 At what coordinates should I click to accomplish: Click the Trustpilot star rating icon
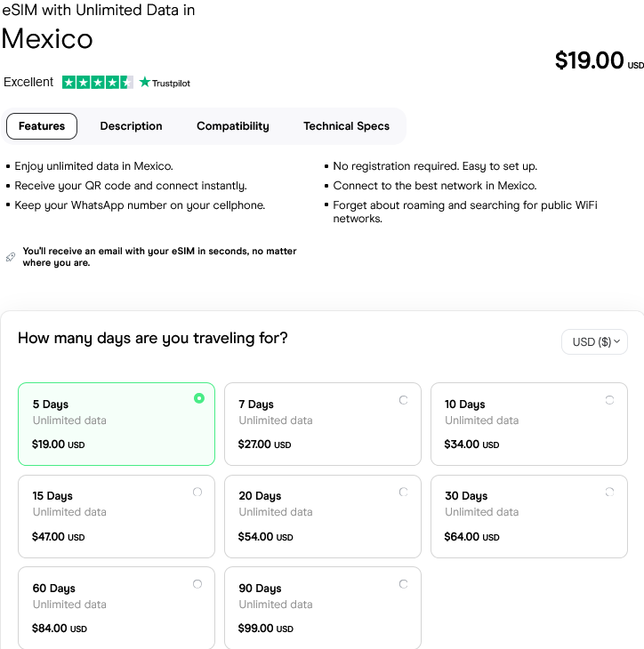pos(98,83)
